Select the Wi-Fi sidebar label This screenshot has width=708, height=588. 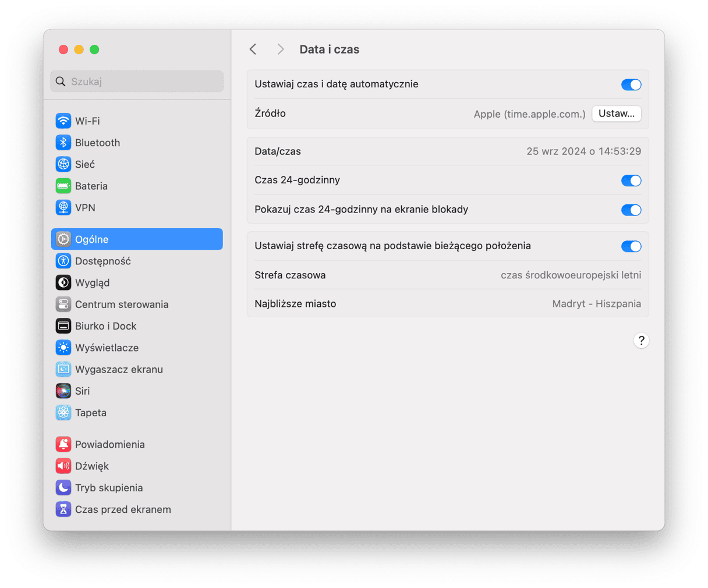point(87,121)
